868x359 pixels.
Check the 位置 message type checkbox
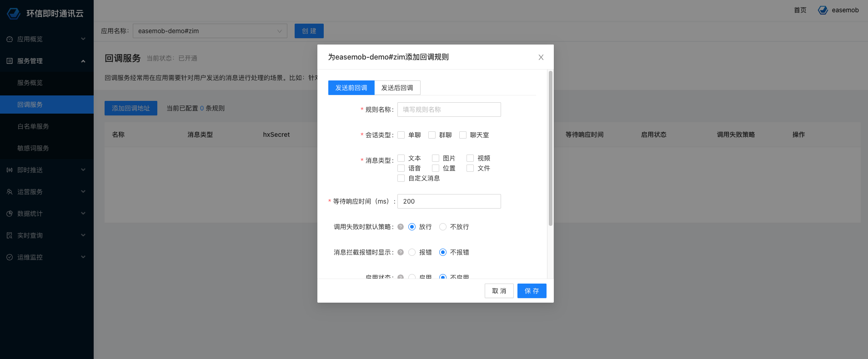436,168
